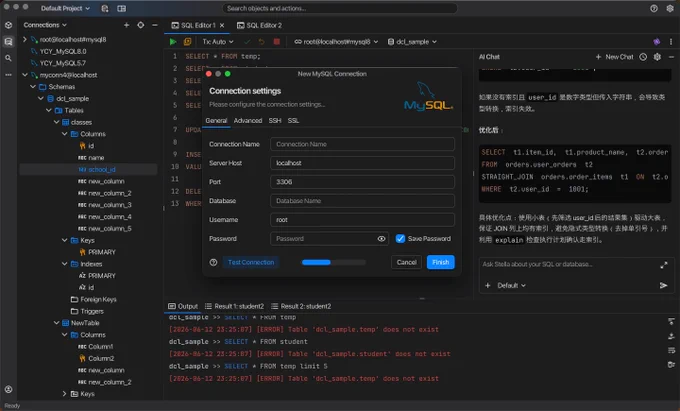Toggle the layout icon beside Default Project
The image size is (680, 411).
(x=121, y=8)
